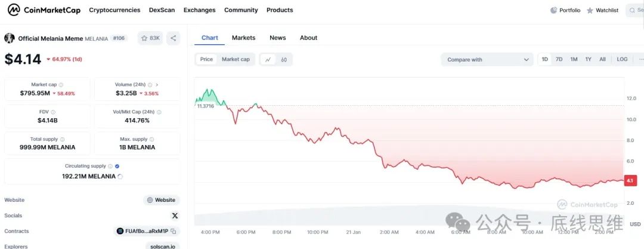The image size is (644, 249).
Task: Select 1M time range
Action: [574, 59]
